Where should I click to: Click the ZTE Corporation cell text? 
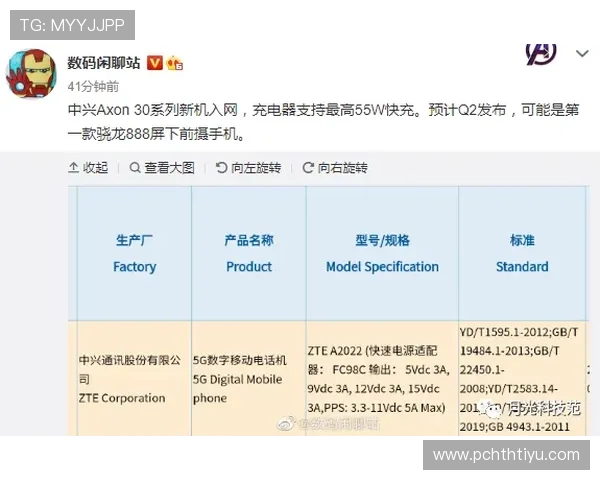(x=122, y=398)
